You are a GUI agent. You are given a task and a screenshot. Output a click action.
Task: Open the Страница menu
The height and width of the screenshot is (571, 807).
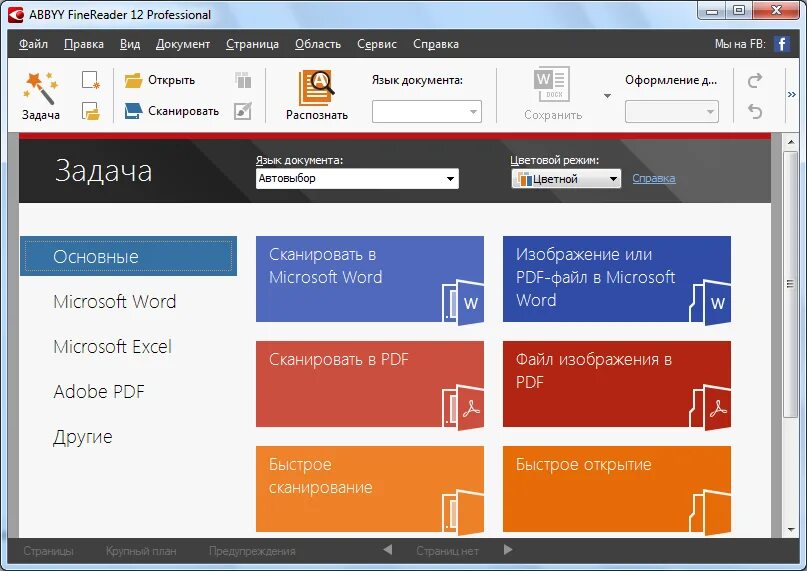click(252, 44)
